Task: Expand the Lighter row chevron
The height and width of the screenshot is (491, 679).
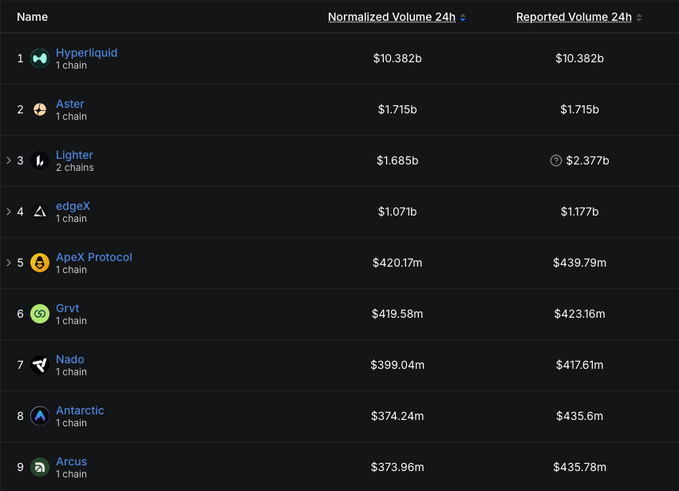Action: pyautogui.click(x=8, y=161)
